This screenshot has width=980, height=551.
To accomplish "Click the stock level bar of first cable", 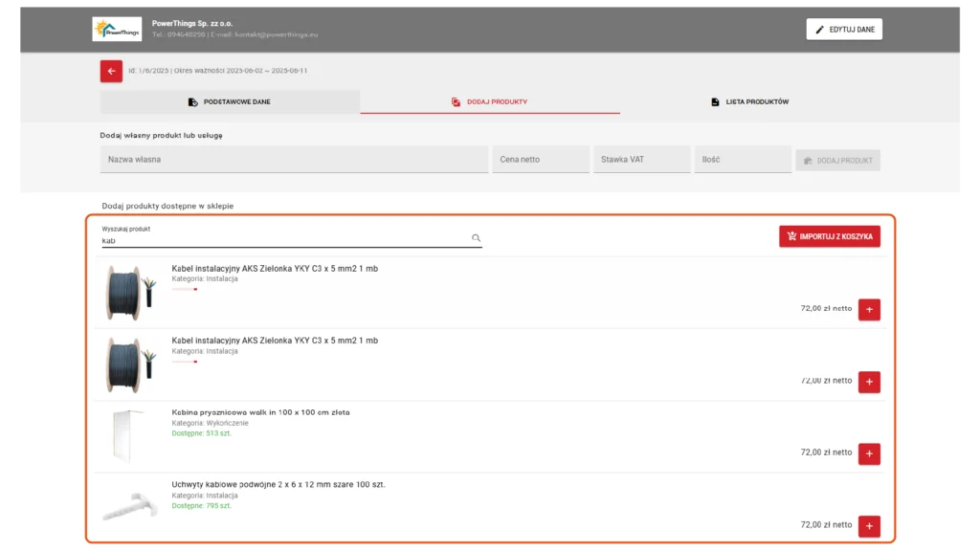I will click(x=184, y=289).
